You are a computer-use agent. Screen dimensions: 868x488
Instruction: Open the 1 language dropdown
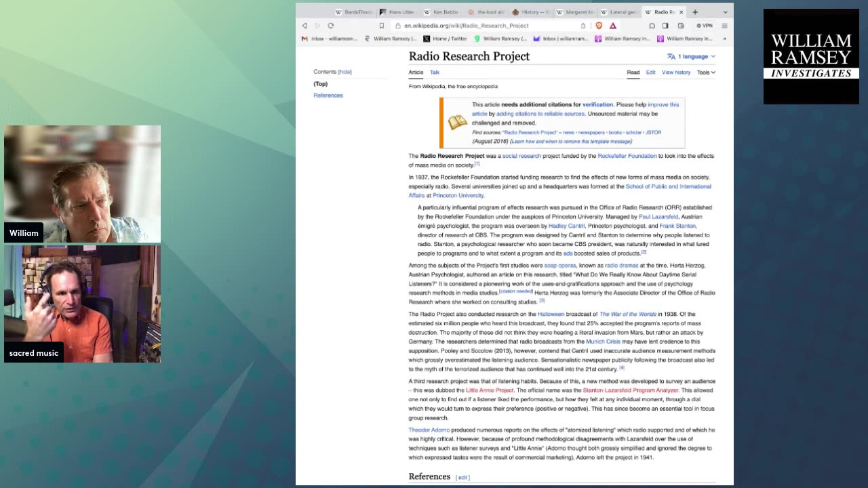point(691,56)
